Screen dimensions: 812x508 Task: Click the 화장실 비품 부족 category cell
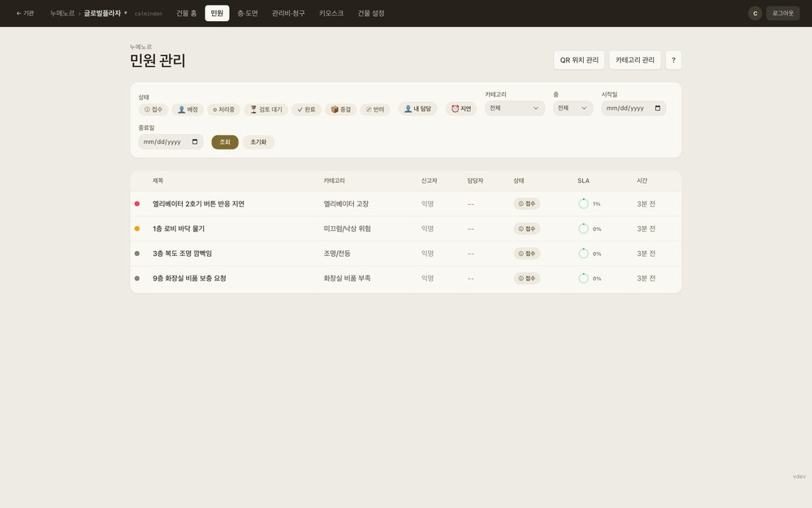(x=347, y=278)
